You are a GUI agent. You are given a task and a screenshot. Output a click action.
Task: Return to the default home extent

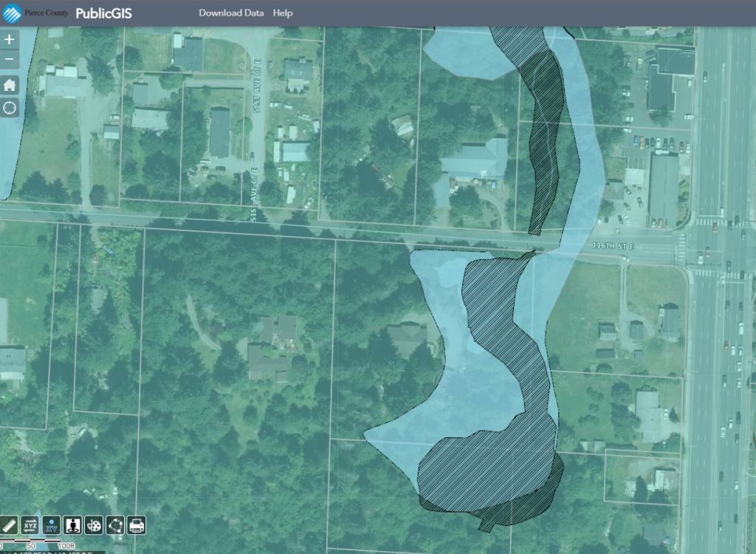10,85
